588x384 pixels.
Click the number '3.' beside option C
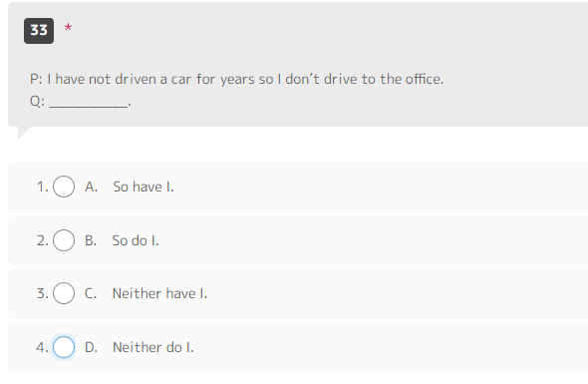click(x=43, y=293)
